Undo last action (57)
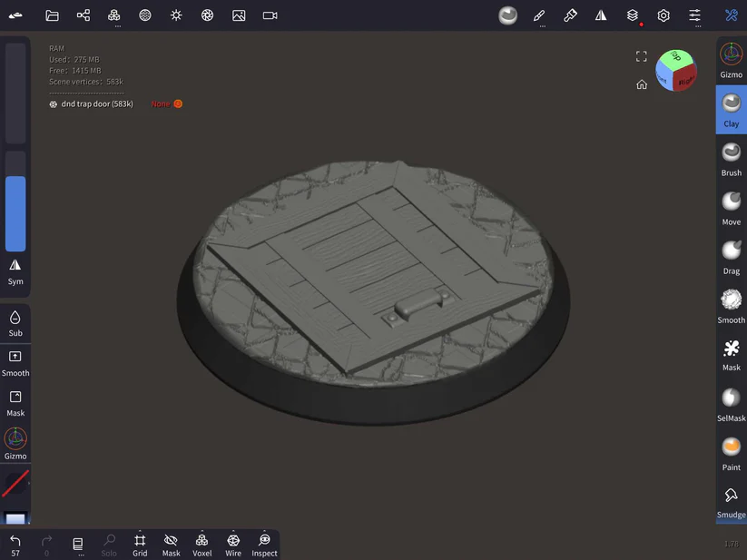Viewport: 747px width, 560px height. click(15, 545)
